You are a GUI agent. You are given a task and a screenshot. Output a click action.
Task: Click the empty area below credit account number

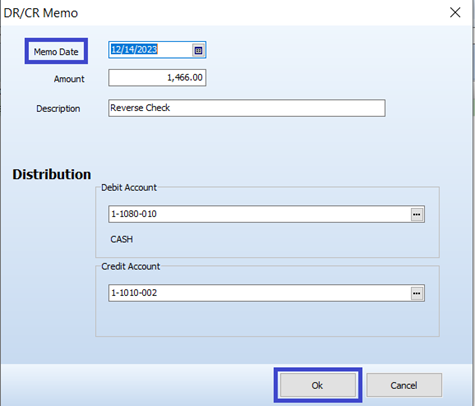point(266,318)
